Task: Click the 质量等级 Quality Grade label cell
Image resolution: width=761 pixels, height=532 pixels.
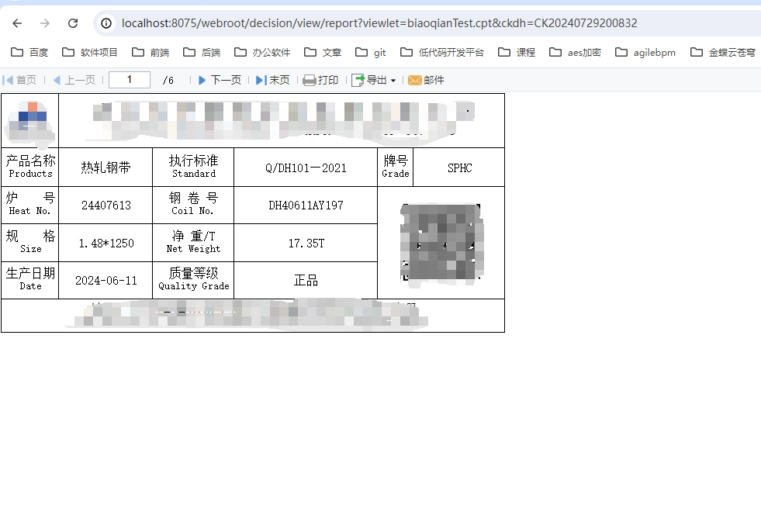Action: [193, 280]
